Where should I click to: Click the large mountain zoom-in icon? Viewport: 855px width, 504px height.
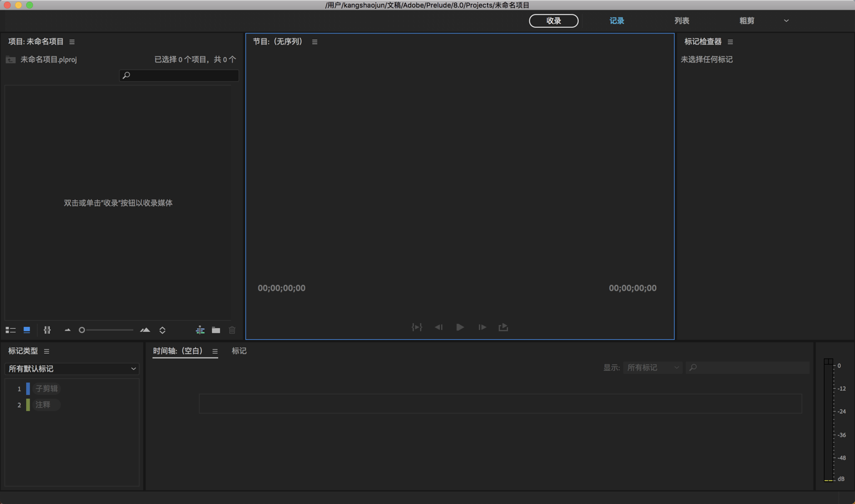coord(145,330)
